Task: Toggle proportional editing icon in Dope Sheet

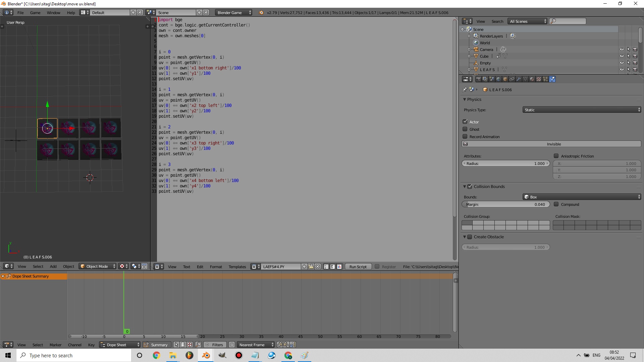Action: (232, 345)
